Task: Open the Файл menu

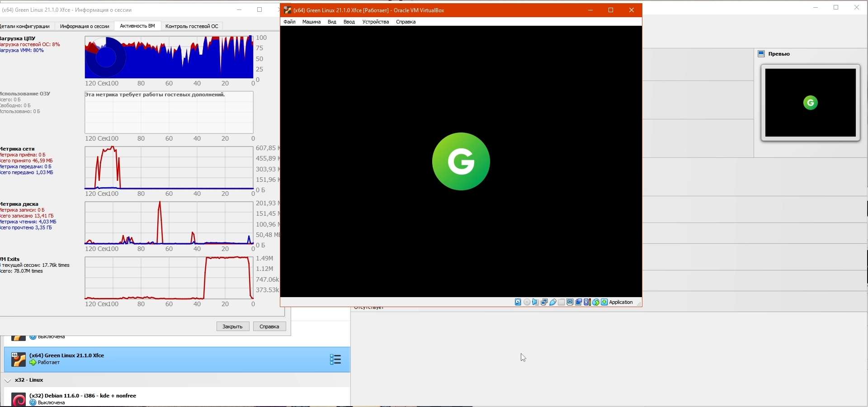Action: pos(289,22)
